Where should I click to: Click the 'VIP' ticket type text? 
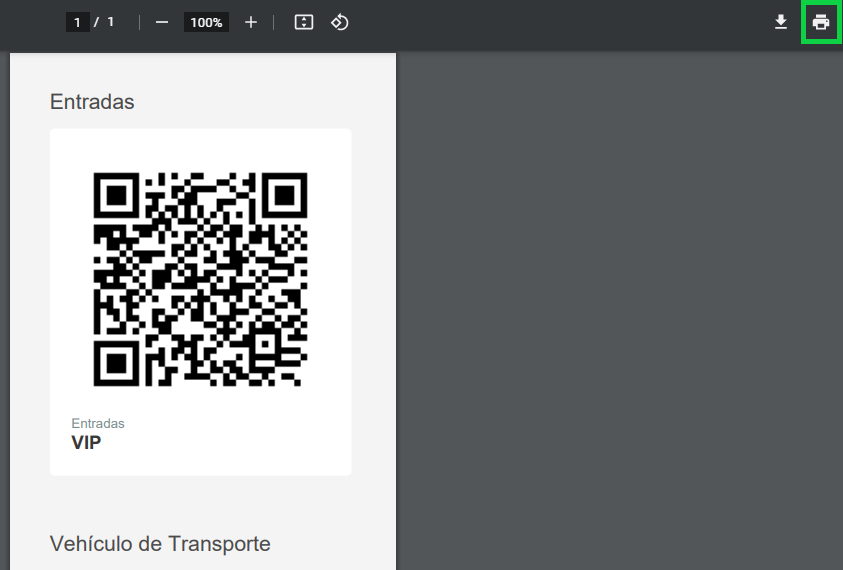86,443
